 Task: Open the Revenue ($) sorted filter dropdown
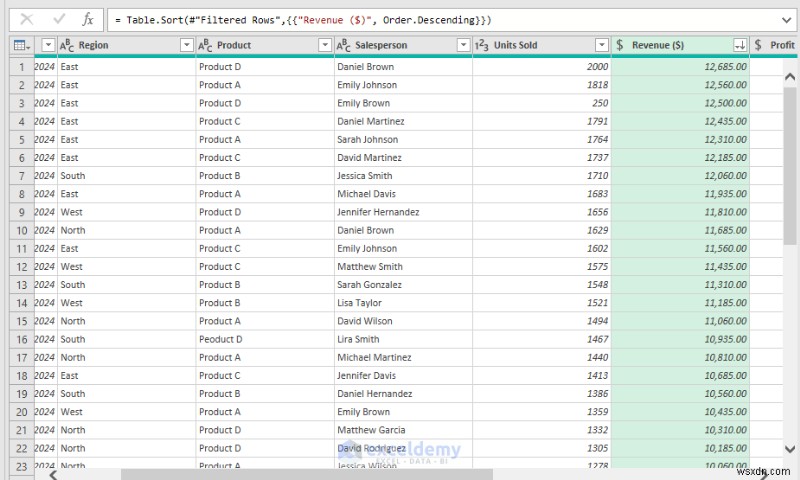pyautogui.click(x=740, y=45)
